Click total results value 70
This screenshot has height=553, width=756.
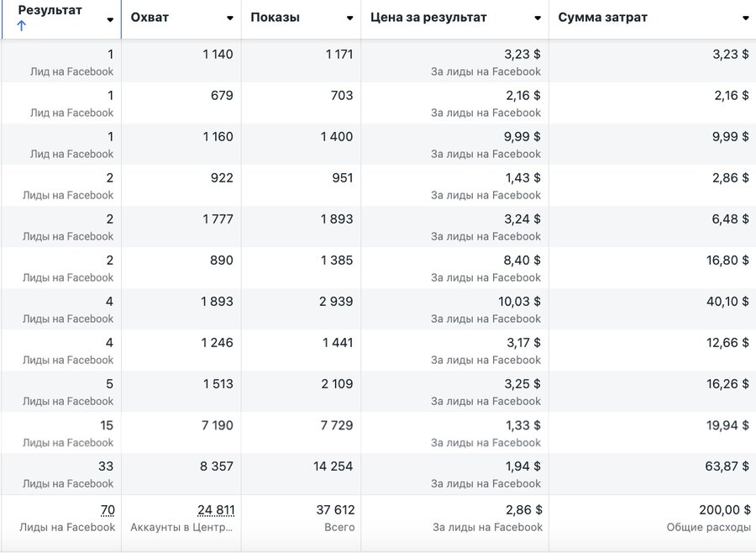pos(108,510)
